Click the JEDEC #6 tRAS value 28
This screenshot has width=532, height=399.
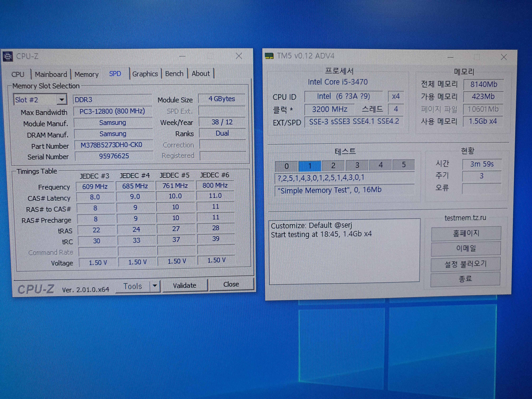pyautogui.click(x=216, y=228)
